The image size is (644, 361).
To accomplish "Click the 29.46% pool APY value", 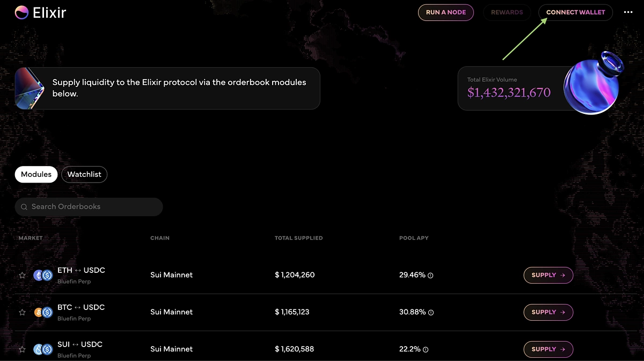I will [412, 275].
